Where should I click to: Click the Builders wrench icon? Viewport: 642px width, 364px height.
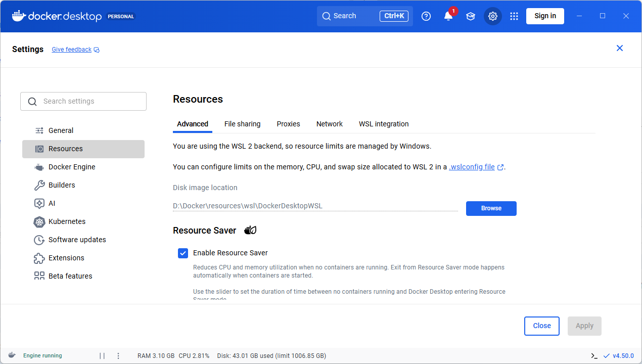click(x=39, y=185)
